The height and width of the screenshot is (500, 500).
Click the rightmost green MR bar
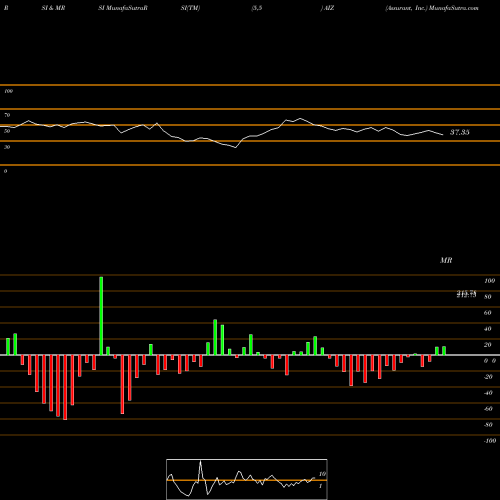pos(444,351)
